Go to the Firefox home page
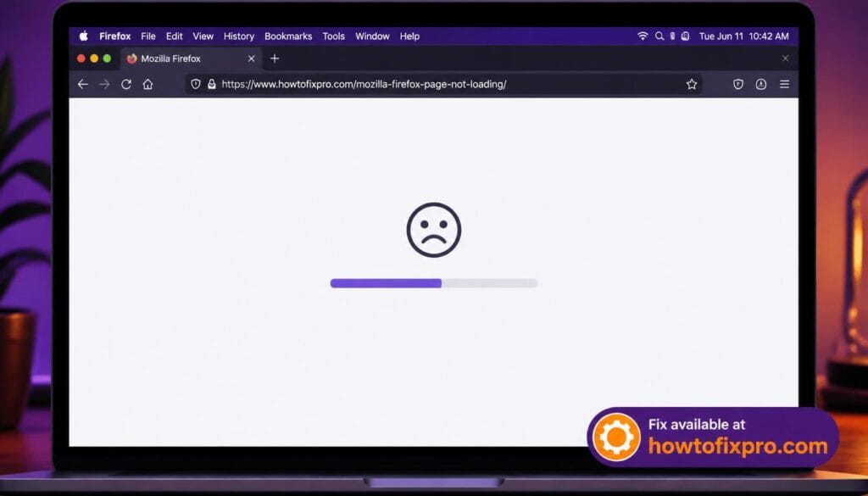 pos(147,84)
